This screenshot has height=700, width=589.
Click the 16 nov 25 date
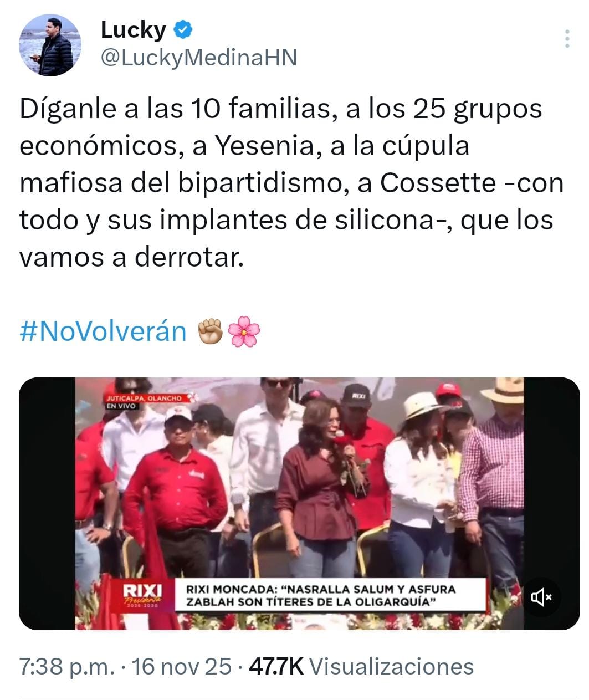182,666
